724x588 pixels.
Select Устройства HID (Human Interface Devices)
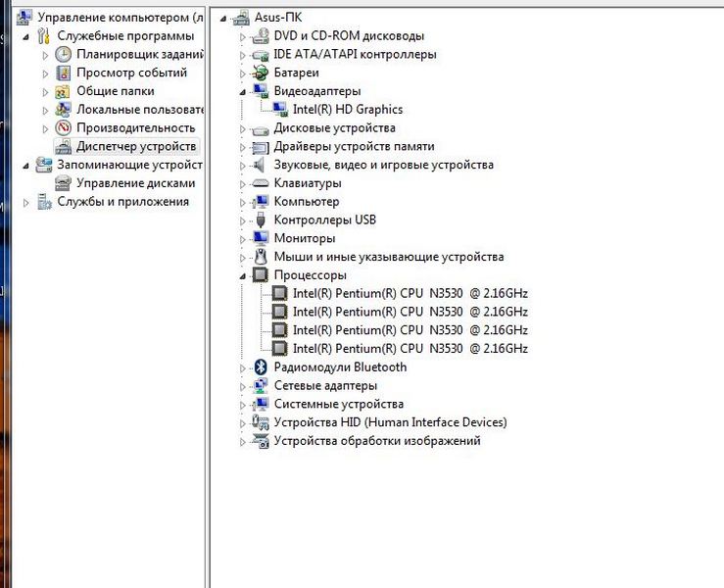click(390, 422)
